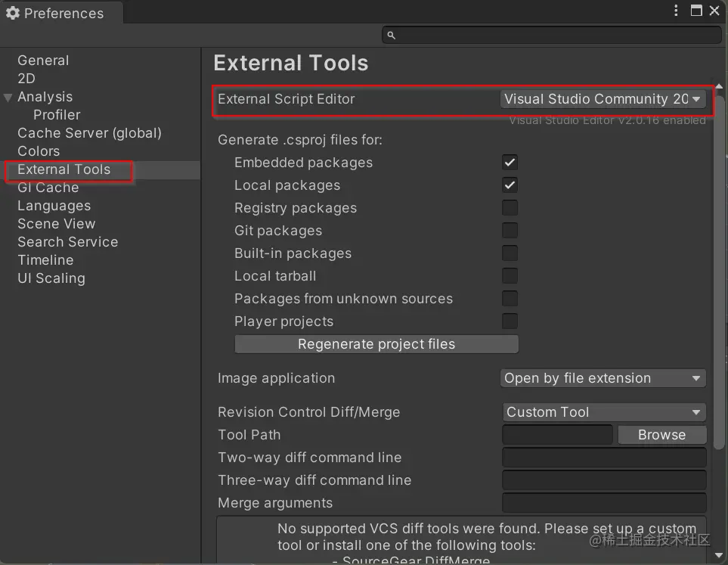
Task: Select Scene View in the sidebar
Action: coord(56,223)
